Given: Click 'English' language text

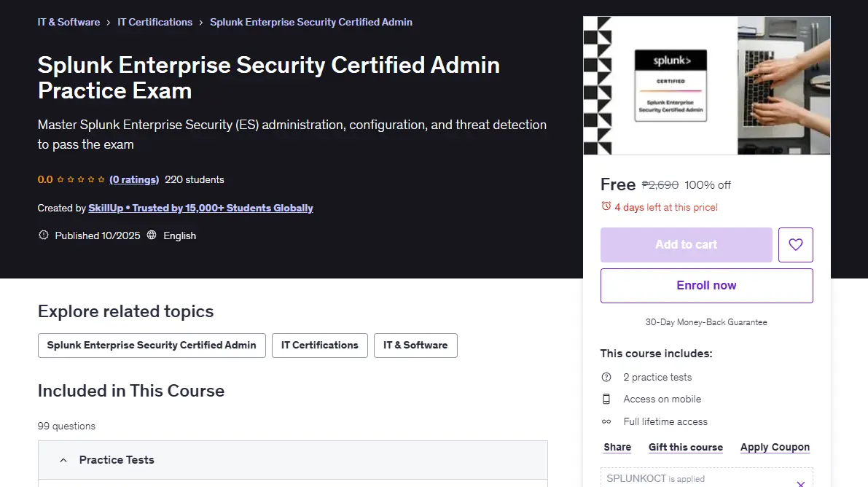Looking at the screenshot, I should pyautogui.click(x=179, y=235).
